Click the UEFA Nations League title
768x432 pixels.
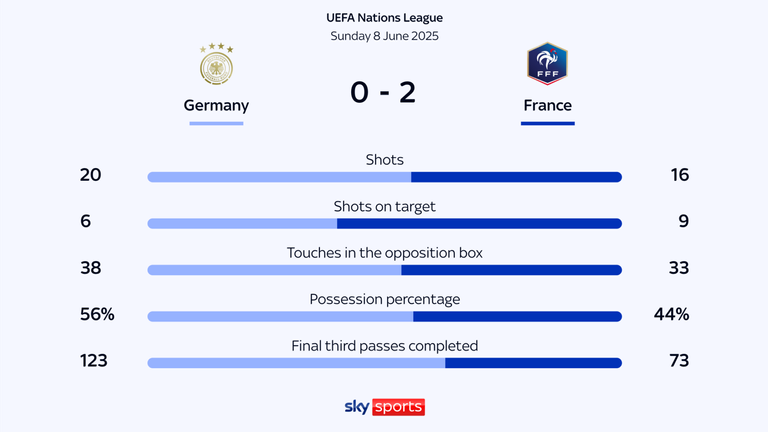(x=384, y=18)
